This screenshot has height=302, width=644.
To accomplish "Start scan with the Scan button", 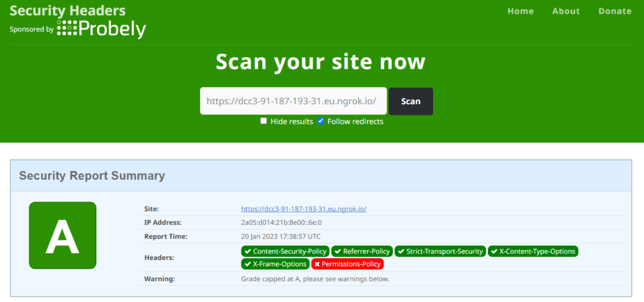I will [410, 101].
